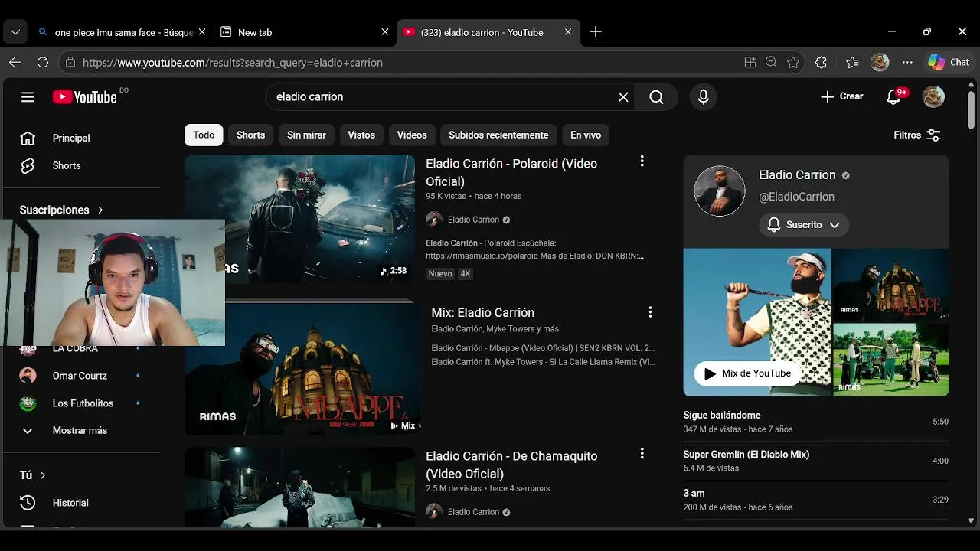Open the Suscrito dropdown
Viewport: 980px width, 551px height.
[x=804, y=225]
